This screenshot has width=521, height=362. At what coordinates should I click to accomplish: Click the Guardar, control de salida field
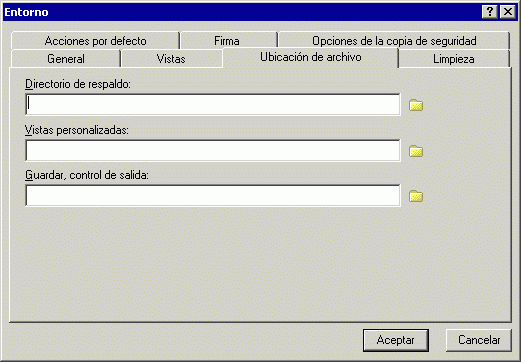point(213,195)
